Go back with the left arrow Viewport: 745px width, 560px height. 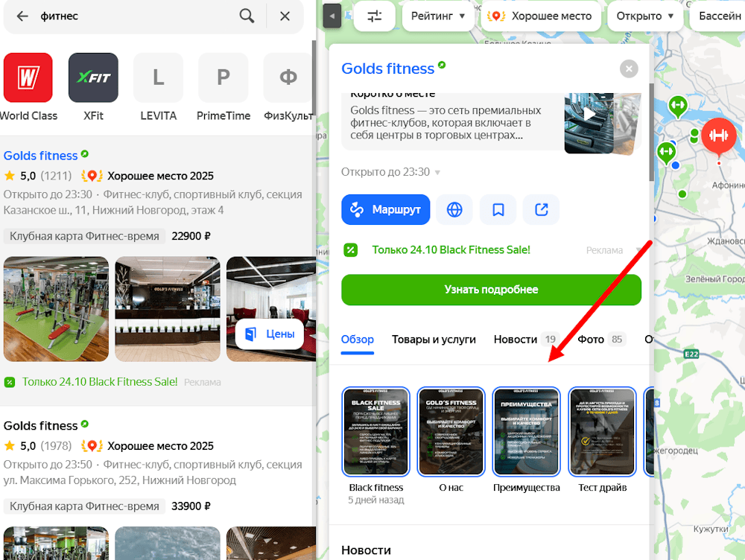(22, 16)
